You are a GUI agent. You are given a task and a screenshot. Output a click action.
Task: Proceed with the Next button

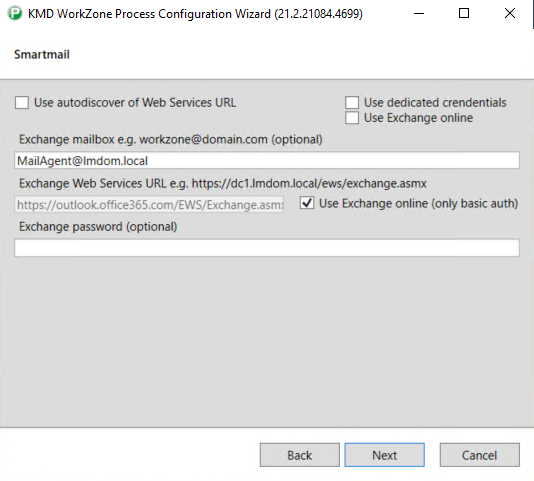(x=384, y=455)
